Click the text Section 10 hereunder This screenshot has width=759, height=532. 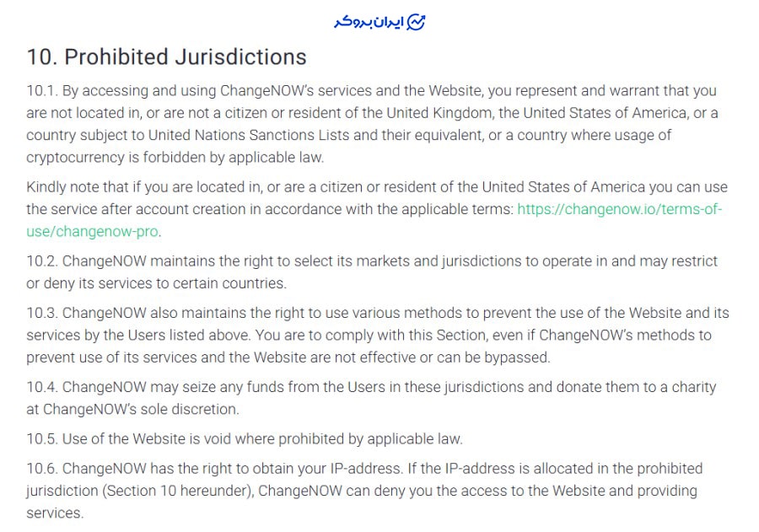point(178,491)
